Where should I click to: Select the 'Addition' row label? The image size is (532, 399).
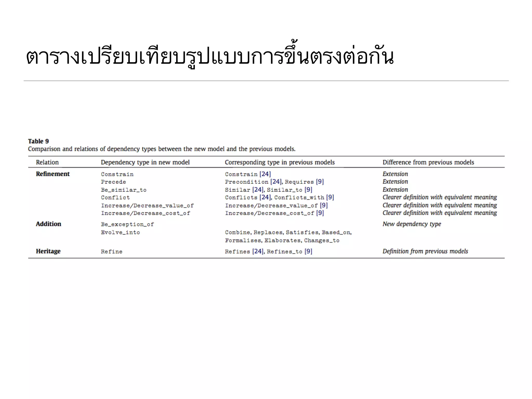pyautogui.click(x=49, y=224)
